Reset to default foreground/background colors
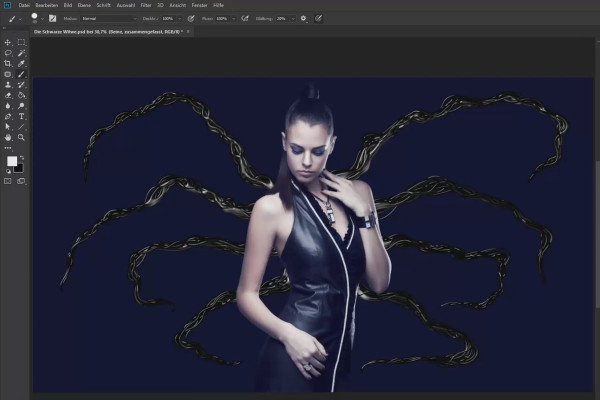The height and width of the screenshot is (400, 600). point(8,171)
